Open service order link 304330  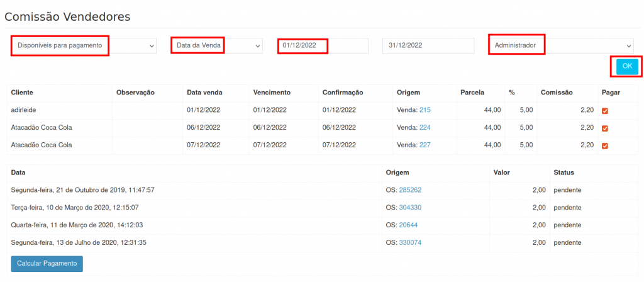410,208
